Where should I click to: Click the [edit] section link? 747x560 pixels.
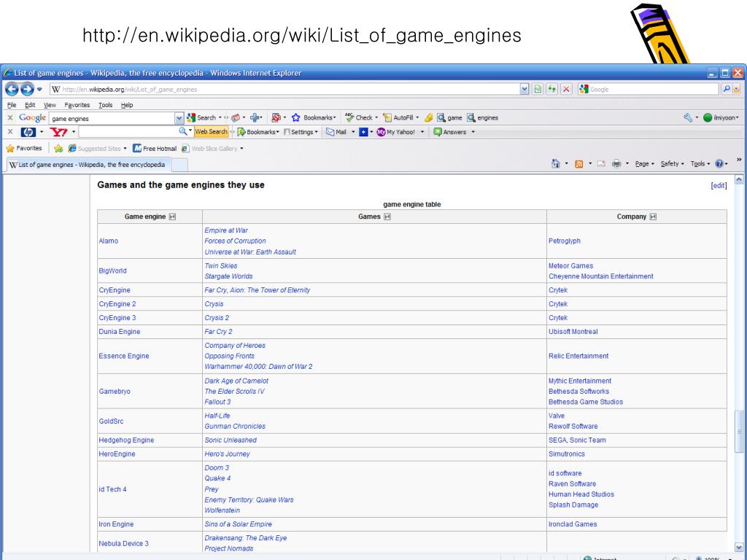pyautogui.click(x=719, y=186)
